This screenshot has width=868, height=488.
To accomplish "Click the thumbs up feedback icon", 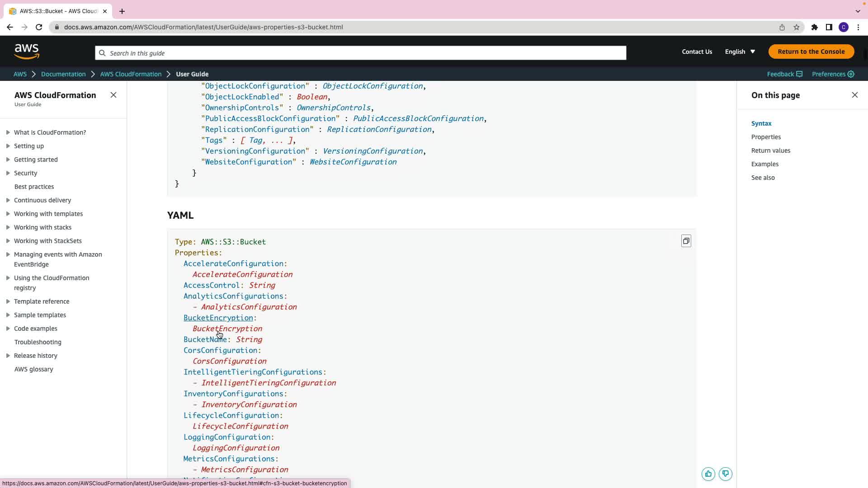I will 708,474.
